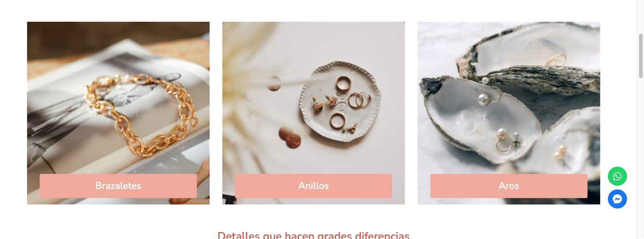Click the "Anillos" label text
This screenshot has height=239, width=644.
(313, 186)
